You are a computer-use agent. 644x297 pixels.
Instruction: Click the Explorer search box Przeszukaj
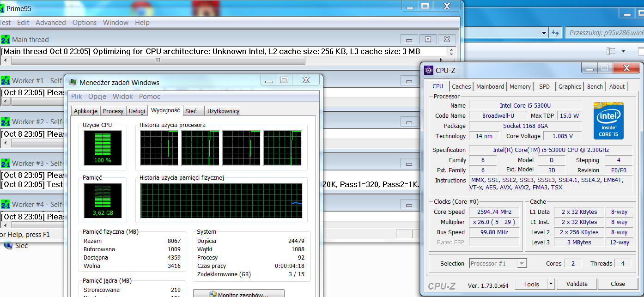(x=605, y=33)
